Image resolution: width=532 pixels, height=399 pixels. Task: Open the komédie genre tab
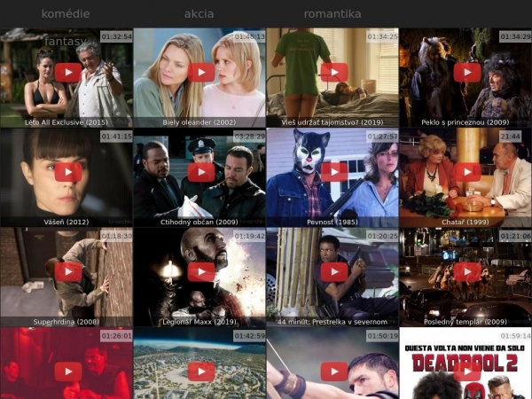[66, 14]
